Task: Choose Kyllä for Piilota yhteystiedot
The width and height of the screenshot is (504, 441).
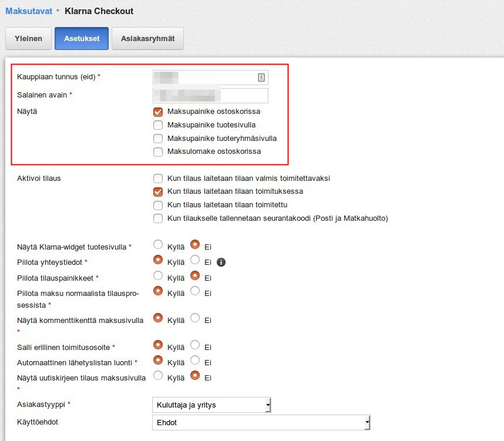Action: point(158,260)
